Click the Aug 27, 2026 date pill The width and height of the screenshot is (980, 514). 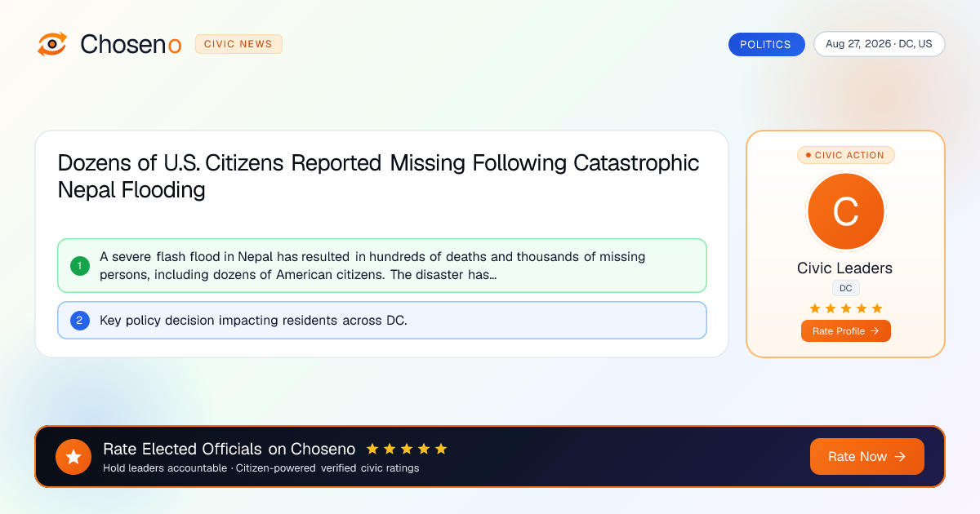879,44
